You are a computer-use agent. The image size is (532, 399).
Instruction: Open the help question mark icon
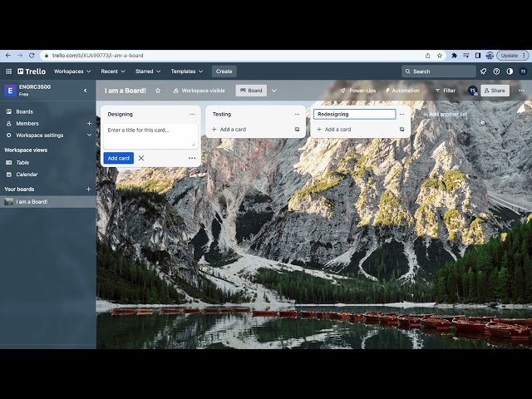point(496,71)
